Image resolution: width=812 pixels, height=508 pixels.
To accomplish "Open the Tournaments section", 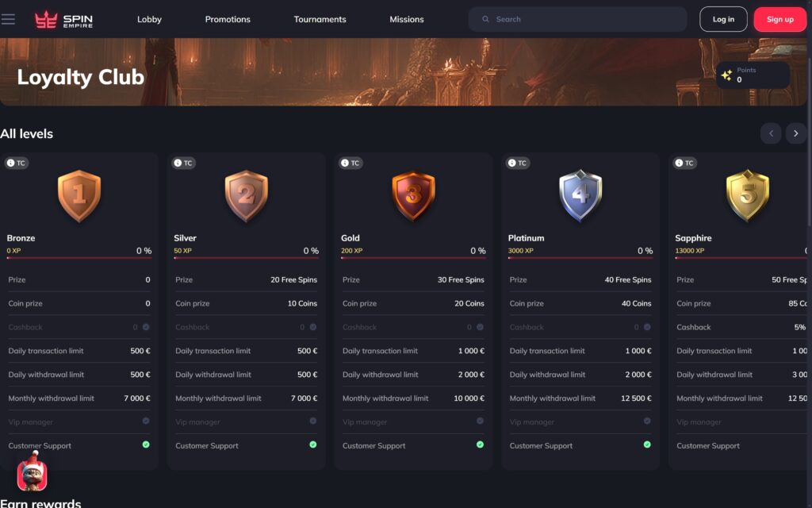I will click(x=320, y=19).
